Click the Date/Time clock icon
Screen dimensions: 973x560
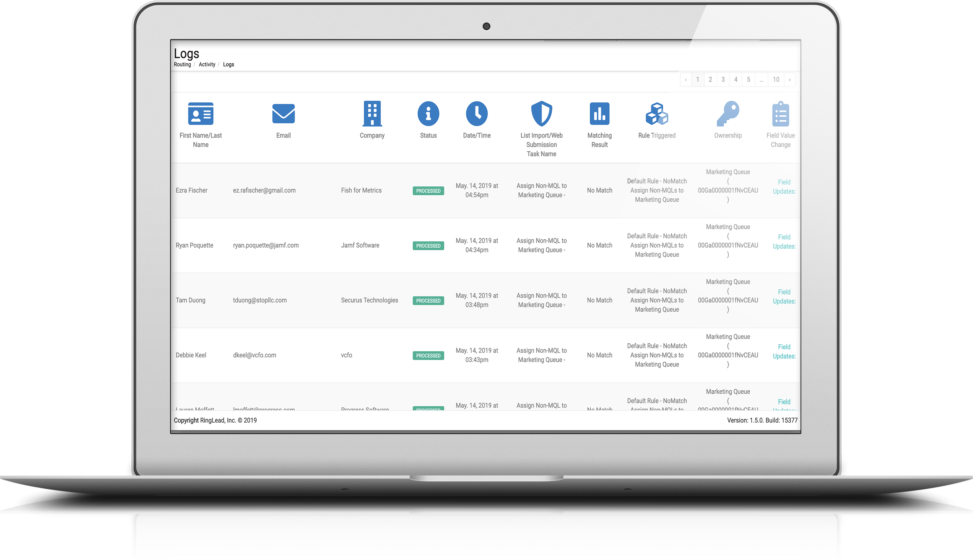[x=476, y=113]
